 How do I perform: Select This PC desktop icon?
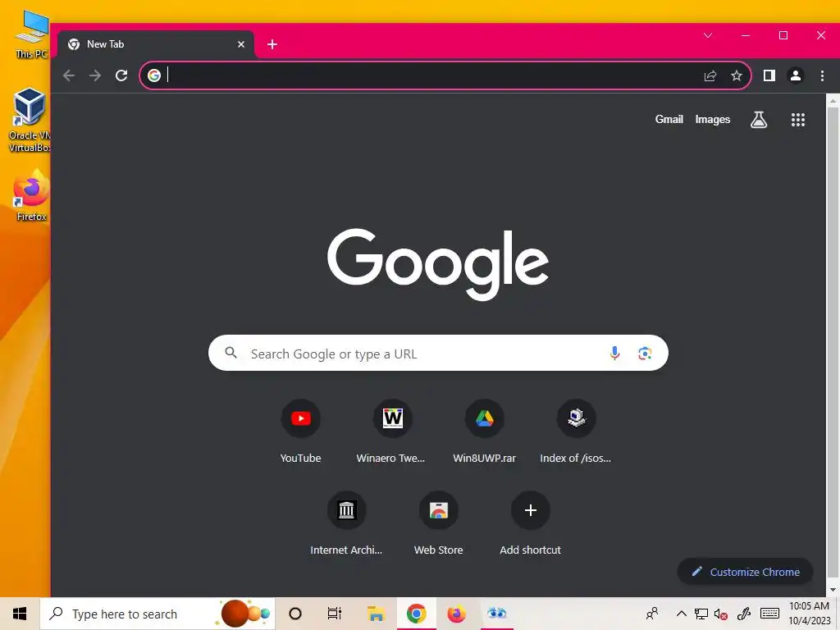[31, 34]
